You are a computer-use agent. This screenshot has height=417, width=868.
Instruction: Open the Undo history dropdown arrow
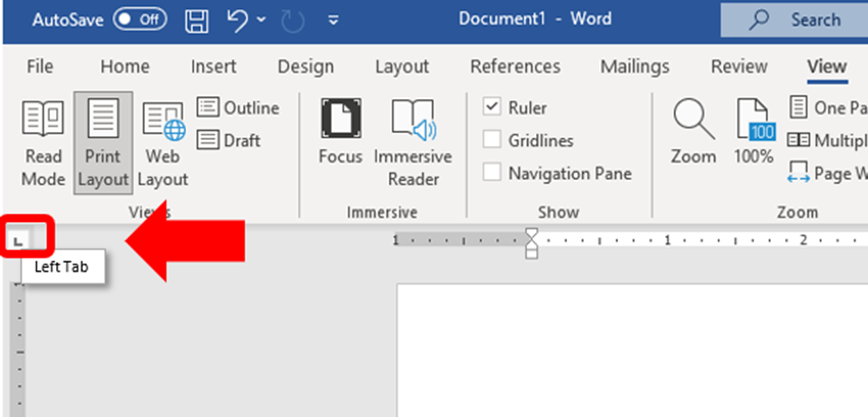tap(261, 20)
